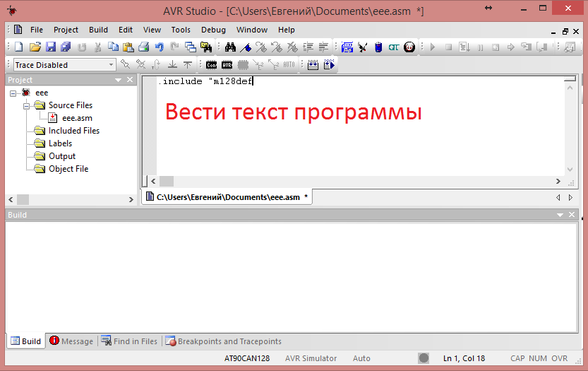The height and width of the screenshot is (371, 588).
Task: Click the round red-face plugin icon
Action: pos(409,47)
